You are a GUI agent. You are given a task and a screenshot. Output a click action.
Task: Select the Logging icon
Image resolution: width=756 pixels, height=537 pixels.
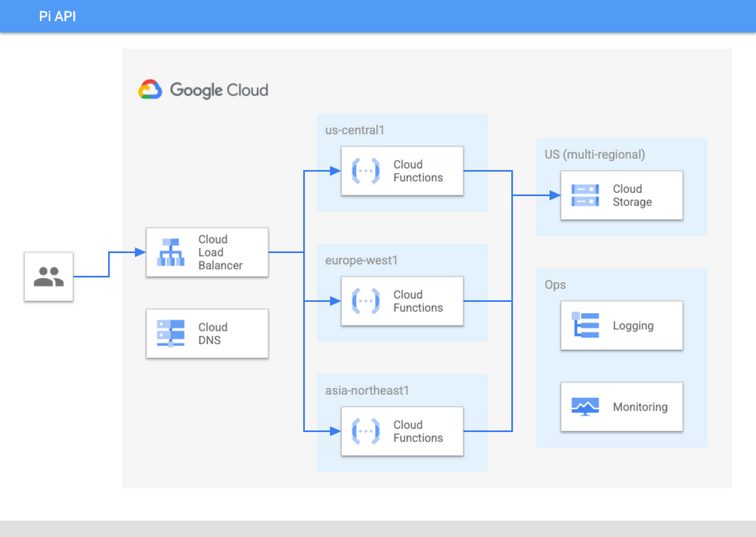click(x=585, y=325)
